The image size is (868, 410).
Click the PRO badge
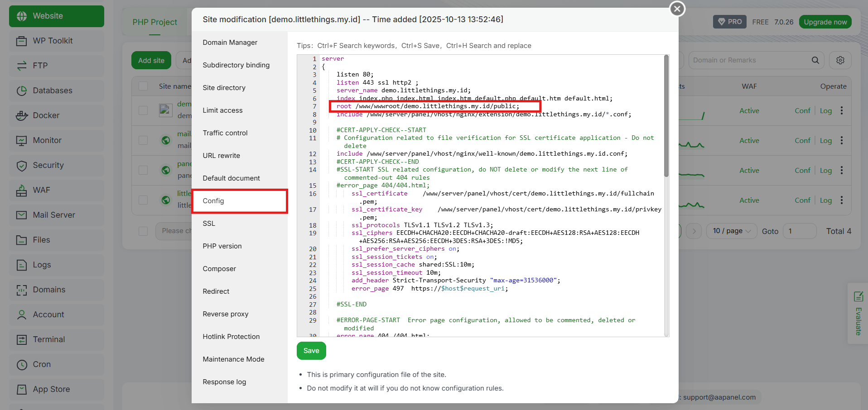(x=730, y=22)
